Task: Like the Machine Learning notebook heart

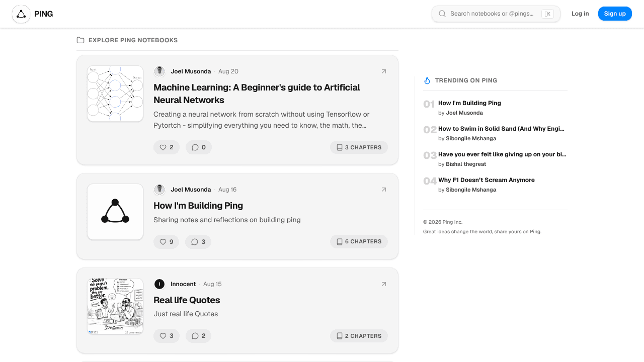Action: click(167, 147)
